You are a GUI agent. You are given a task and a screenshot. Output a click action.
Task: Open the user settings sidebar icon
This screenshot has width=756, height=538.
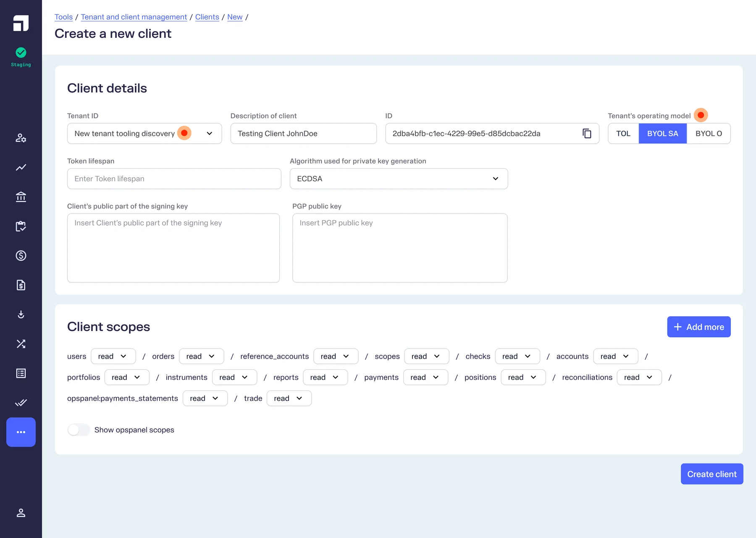(21, 138)
